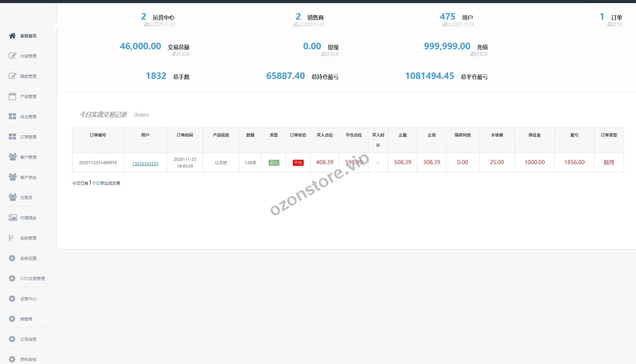Click the 订单 link in today's summary

(x=100, y=183)
